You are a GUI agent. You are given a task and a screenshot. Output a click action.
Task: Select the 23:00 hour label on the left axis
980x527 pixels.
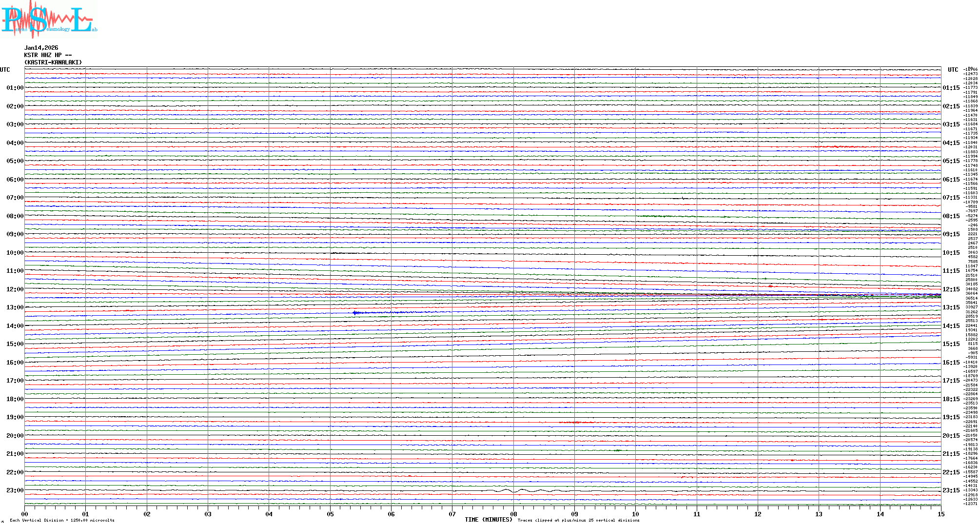[15, 490]
